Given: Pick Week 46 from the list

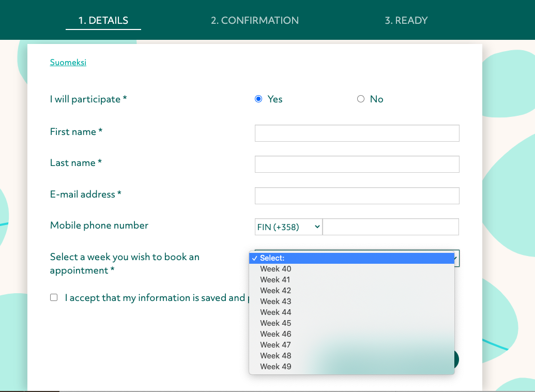Looking at the screenshot, I should click(x=352, y=334).
